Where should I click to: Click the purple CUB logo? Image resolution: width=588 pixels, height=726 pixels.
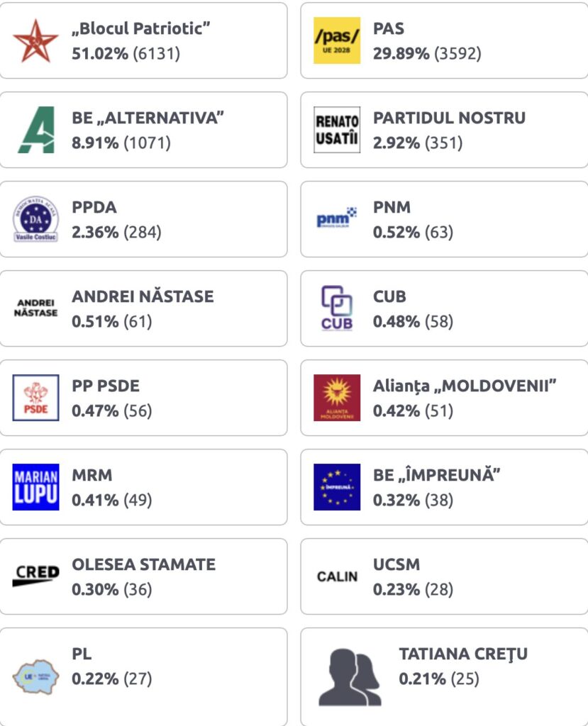pyautogui.click(x=337, y=308)
